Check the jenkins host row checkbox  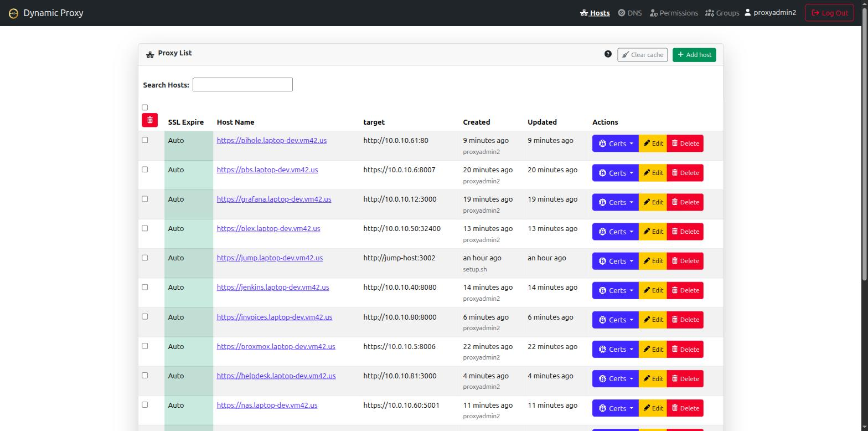[145, 287]
